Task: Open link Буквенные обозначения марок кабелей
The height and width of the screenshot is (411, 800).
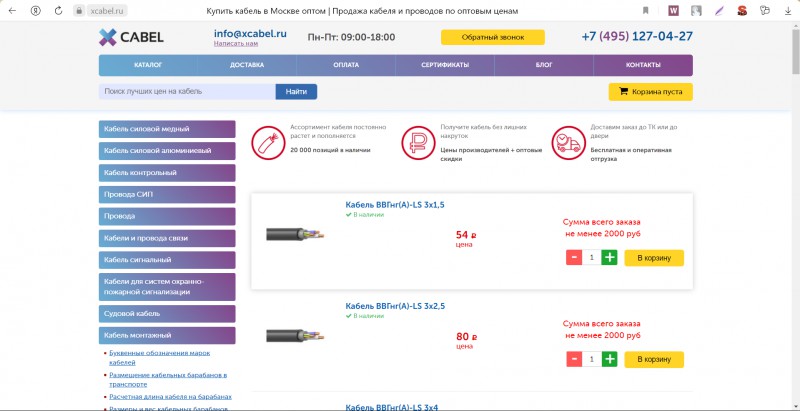Action: click(x=160, y=358)
